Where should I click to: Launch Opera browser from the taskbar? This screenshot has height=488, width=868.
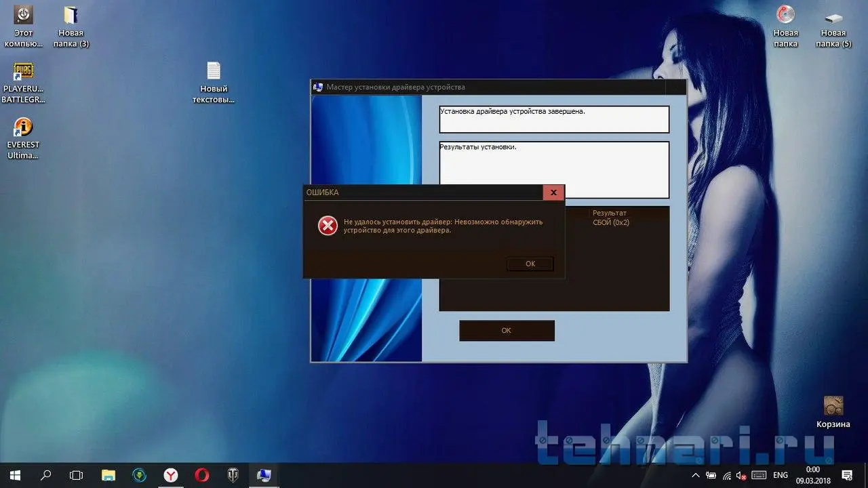click(x=201, y=475)
